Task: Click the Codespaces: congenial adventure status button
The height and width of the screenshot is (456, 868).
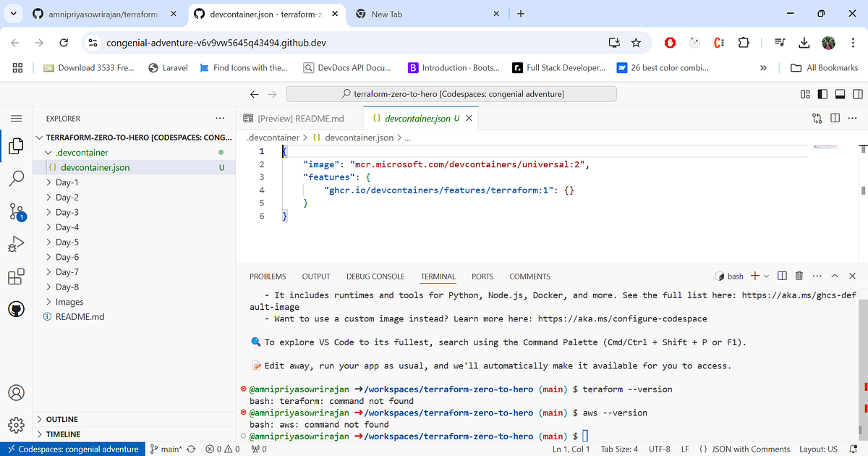Action: (72, 449)
